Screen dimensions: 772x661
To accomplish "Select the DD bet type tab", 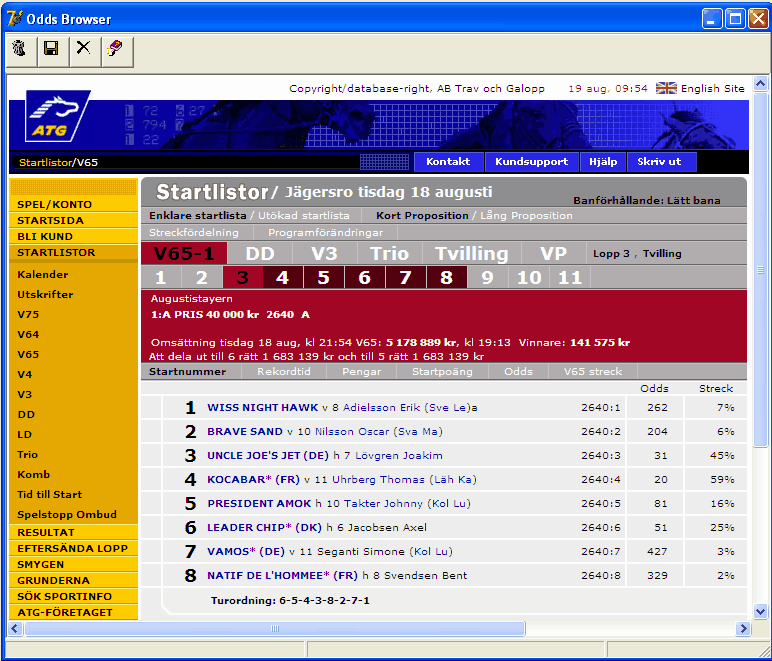I will 260,253.
